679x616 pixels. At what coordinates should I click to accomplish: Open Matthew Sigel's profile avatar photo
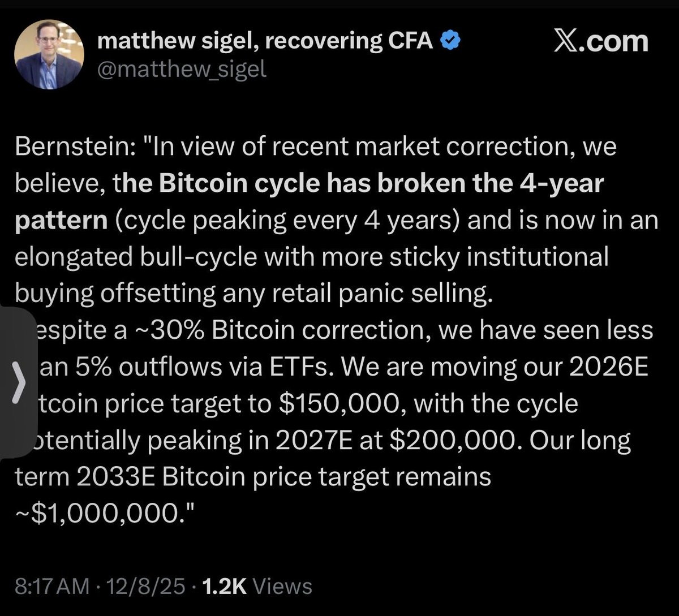point(49,55)
